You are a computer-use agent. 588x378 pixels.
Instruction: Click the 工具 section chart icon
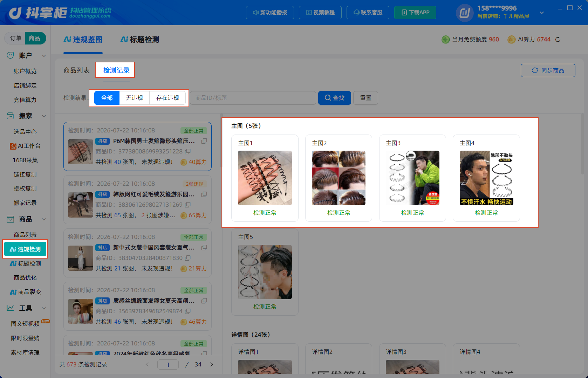11,308
